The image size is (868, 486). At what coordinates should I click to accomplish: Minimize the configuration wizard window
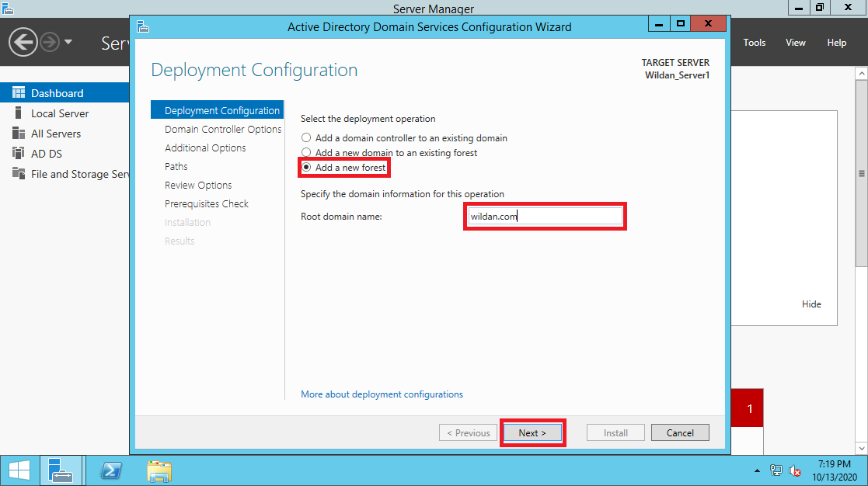pyautogui.click(x=659, y=24)
